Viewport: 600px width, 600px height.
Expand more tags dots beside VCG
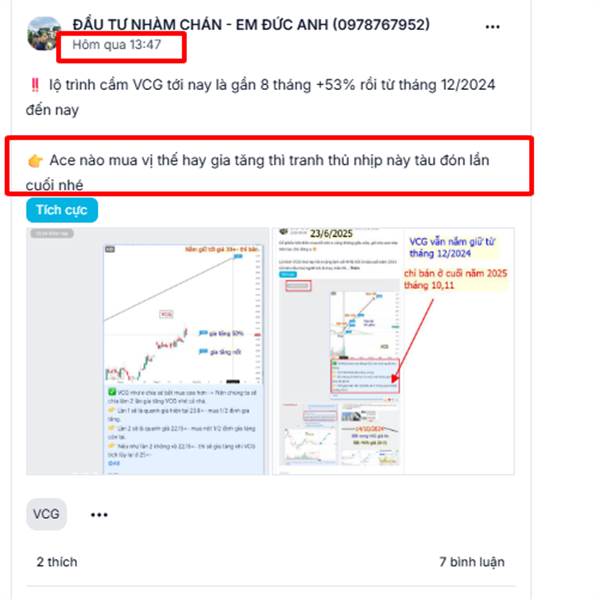(x=99, y=515)
